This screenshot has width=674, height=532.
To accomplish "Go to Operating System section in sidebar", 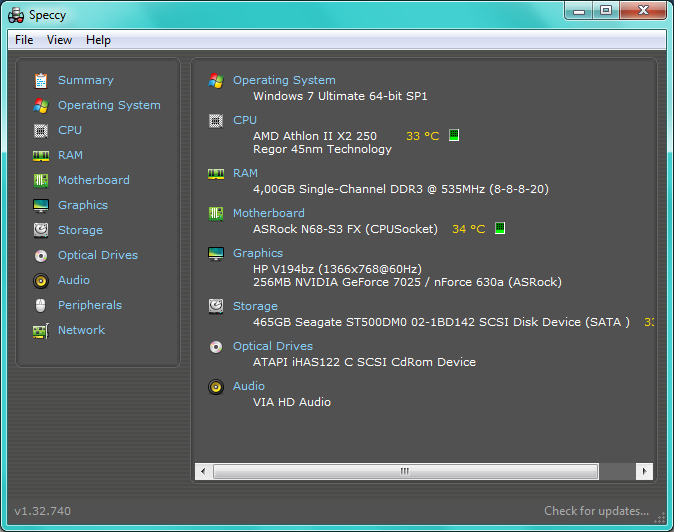I will click(x=109, y=105).
